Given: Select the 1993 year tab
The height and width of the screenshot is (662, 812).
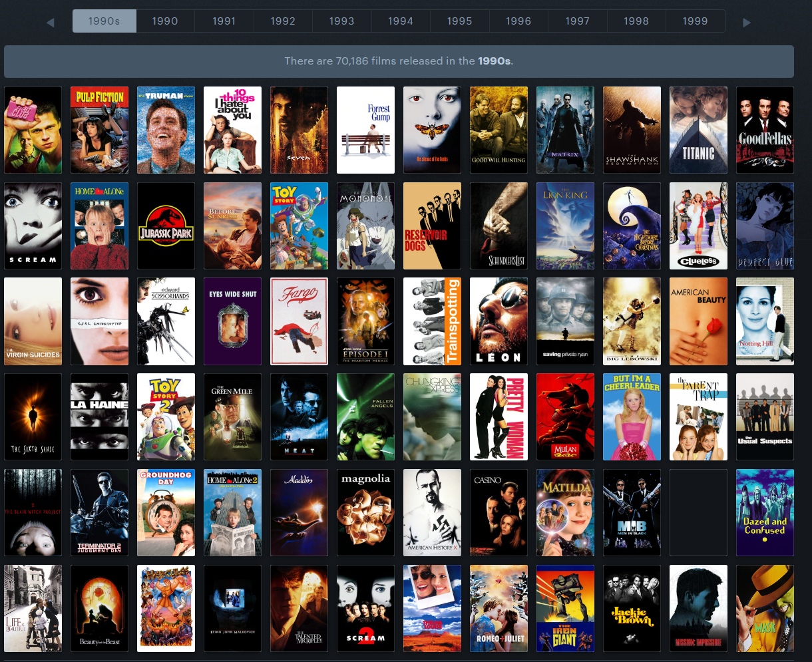Looking at the screenshot, I should point(341,21).
